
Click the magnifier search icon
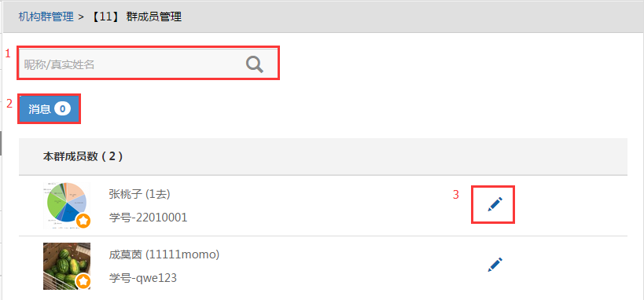coord(255,64)
